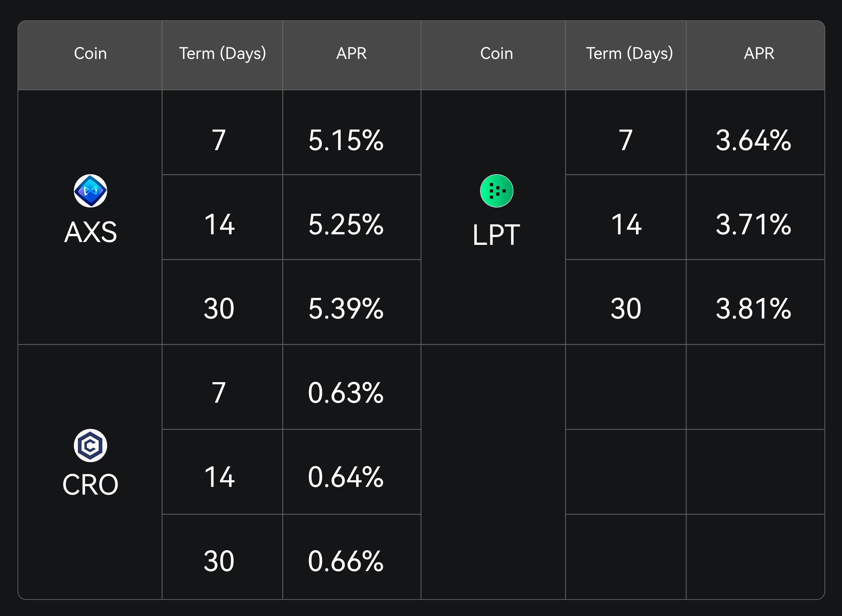Viewport: 842px width, 616px height.
Task: Click the rightmost APR column header
Action: 759,53
